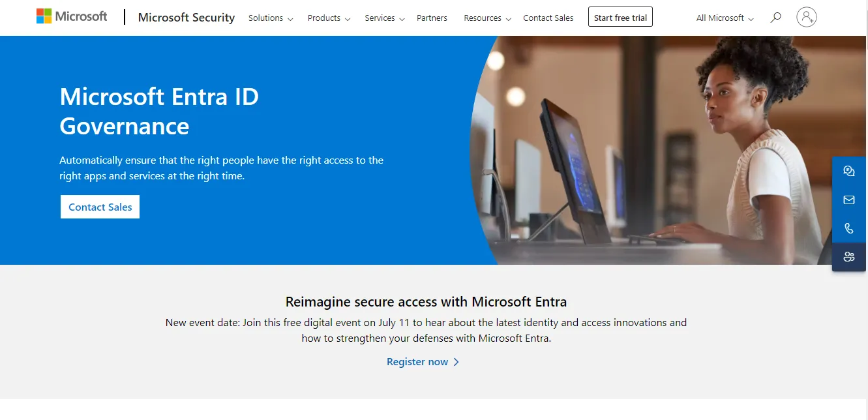Expand the Resources menu
868x420 pixels.
tap(487, 18)
